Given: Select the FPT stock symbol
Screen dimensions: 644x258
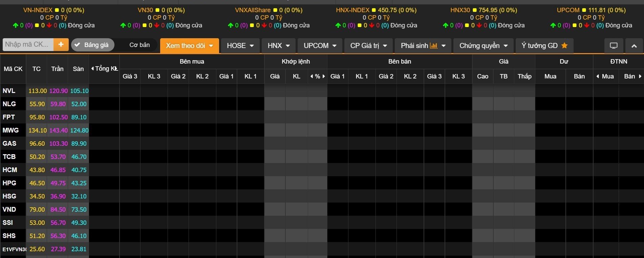Looking at the screenshot, I should (9, 117).
